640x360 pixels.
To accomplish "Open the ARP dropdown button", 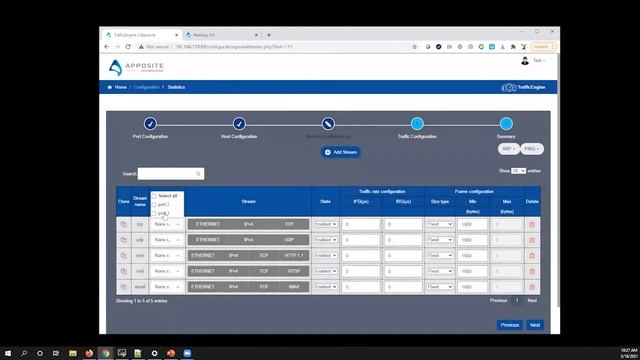I will point(508,149).
